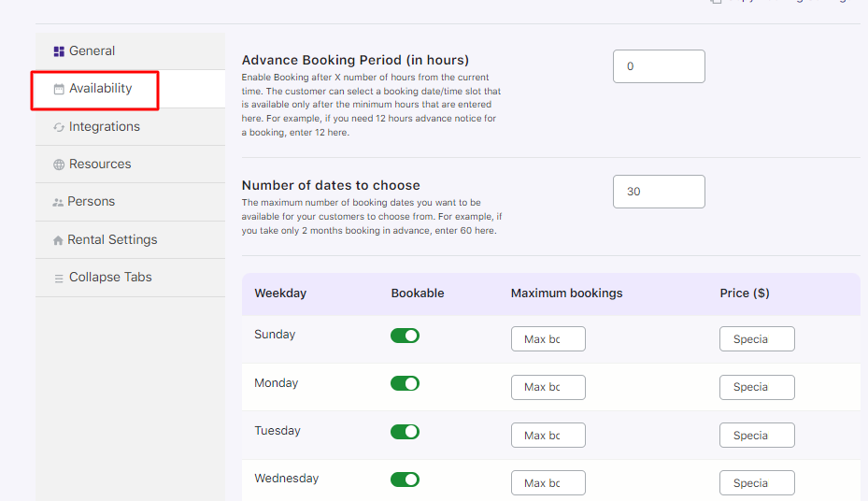Viewport: 868px width, 501px height.
Task: Click Wednesday maximum bookings field
Action: click(x=548, y=482)
